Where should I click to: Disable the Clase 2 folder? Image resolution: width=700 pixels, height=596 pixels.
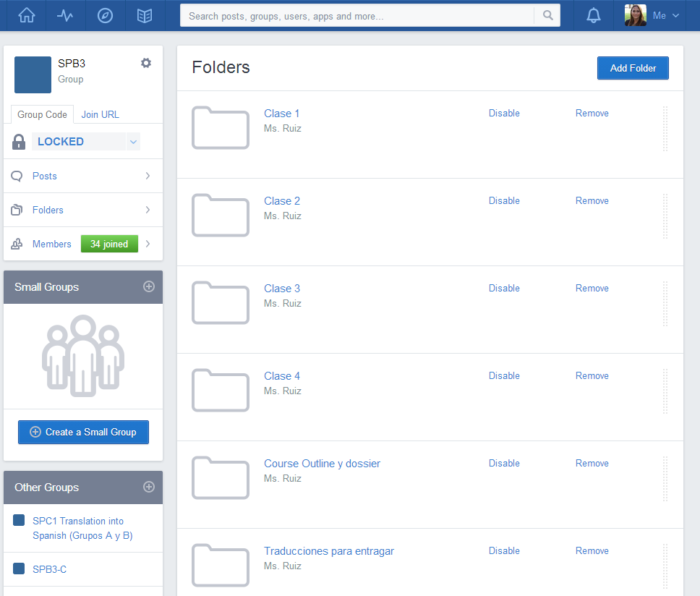[x=504, y=200]
